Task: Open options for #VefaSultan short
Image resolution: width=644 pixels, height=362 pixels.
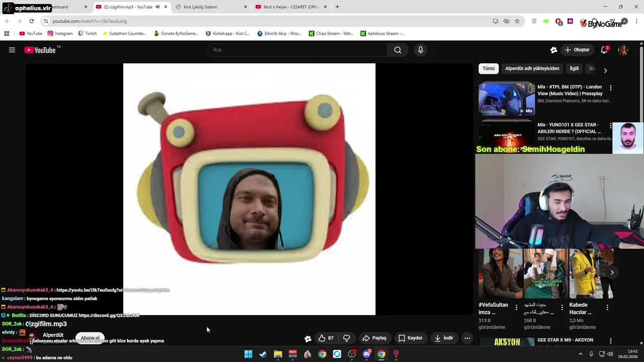Action: coord(516,307)
